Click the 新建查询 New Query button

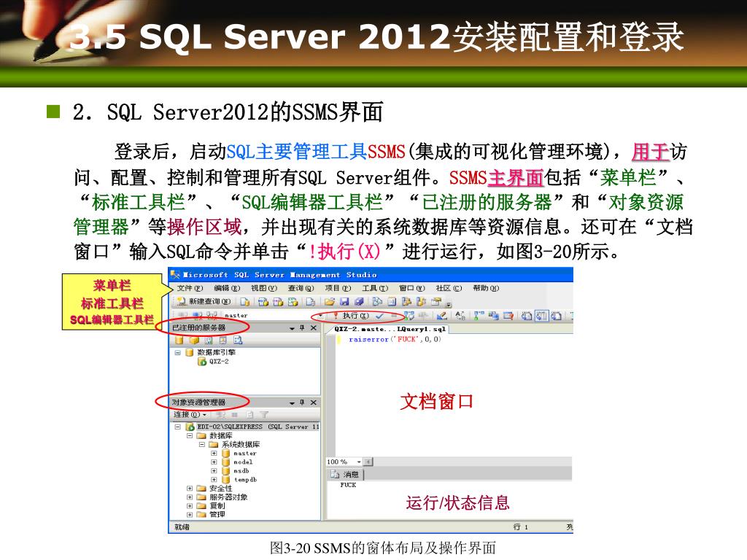pyautogui.click(x=203, y=301)
